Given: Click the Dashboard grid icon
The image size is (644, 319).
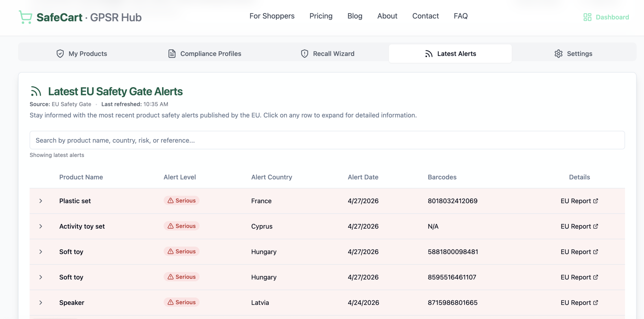Looking at the screenshot, I should tap(587, 17).
